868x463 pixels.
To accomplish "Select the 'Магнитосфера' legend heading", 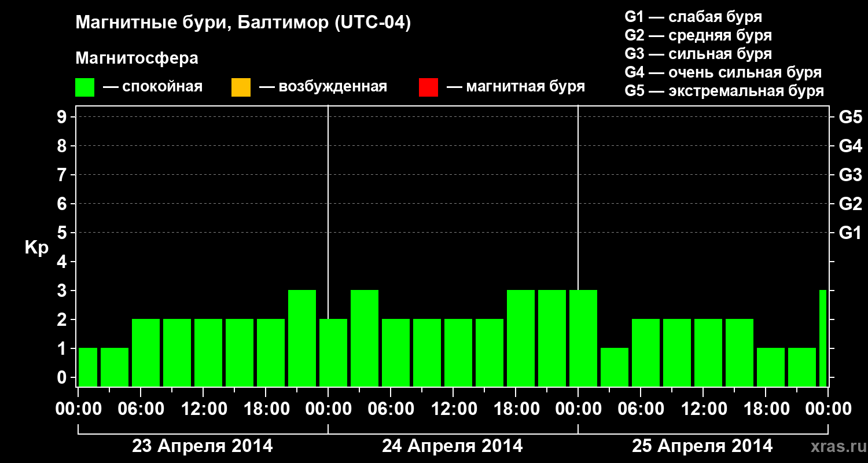I will pyautogui.click(x=137, y=59).
